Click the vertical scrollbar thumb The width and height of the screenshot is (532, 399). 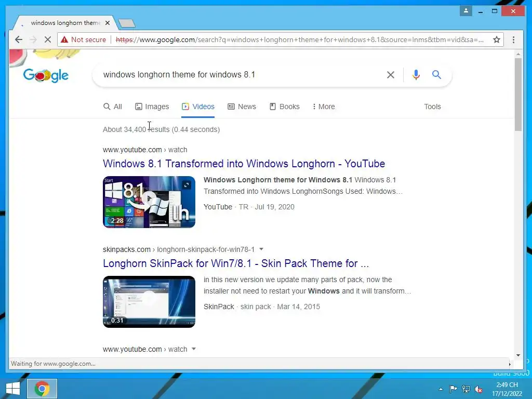click(518, 95)
